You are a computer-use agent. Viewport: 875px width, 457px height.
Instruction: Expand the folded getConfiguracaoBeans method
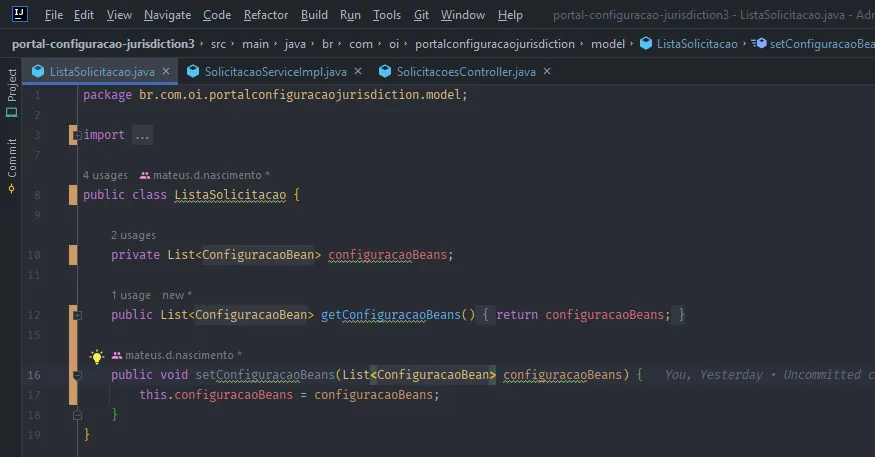pyautogui.click(x=78, y=315)
